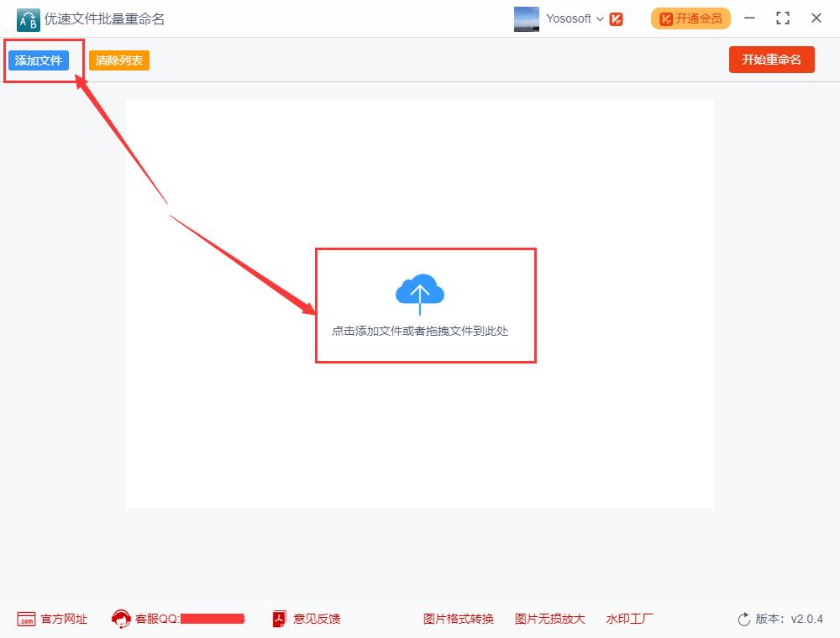Viewport: 840px width, 638px height.
Task: Click the customer service headset icon
Action: [x=121, y=619]
